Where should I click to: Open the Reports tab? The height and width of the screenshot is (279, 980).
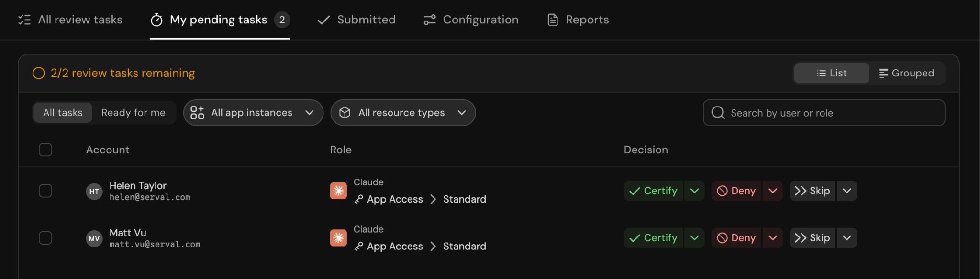click(x=578, y=20)
